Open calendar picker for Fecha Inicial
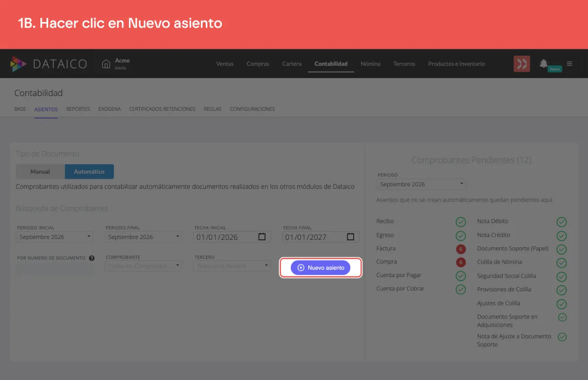 point(262,237)
